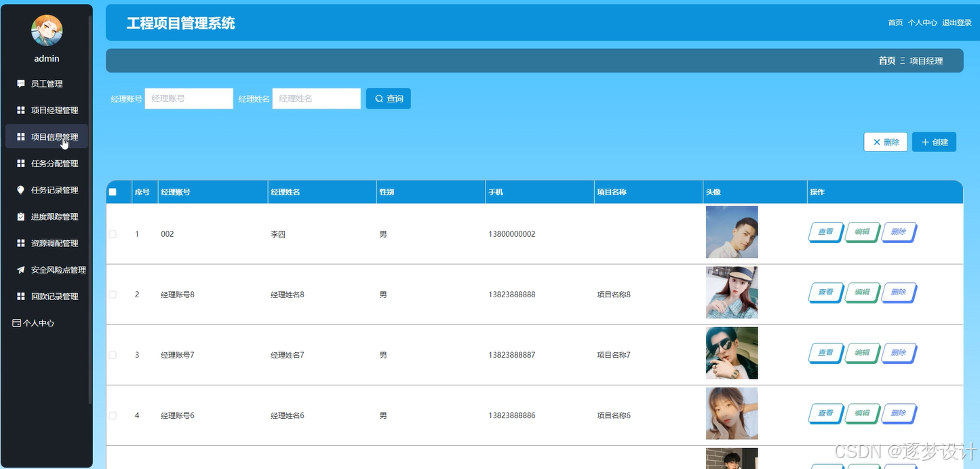Click the 项目名称8 cell
This screenshot has width=980, height=469.
pyautogui.click(x=614, y=295)
